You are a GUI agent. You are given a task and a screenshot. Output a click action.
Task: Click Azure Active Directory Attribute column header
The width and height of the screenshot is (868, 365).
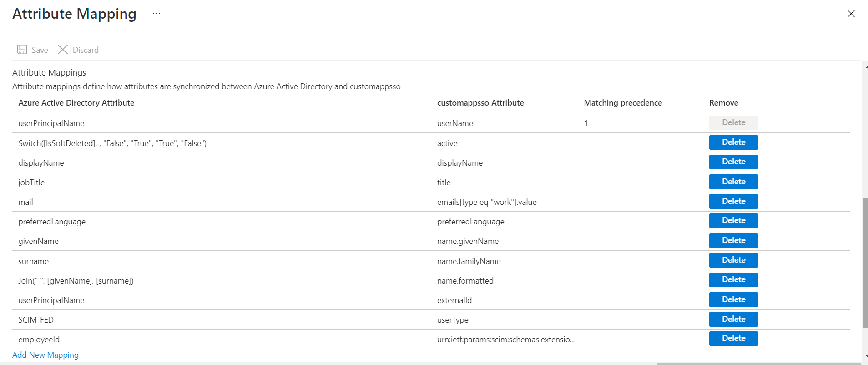[x=76, y=103]
